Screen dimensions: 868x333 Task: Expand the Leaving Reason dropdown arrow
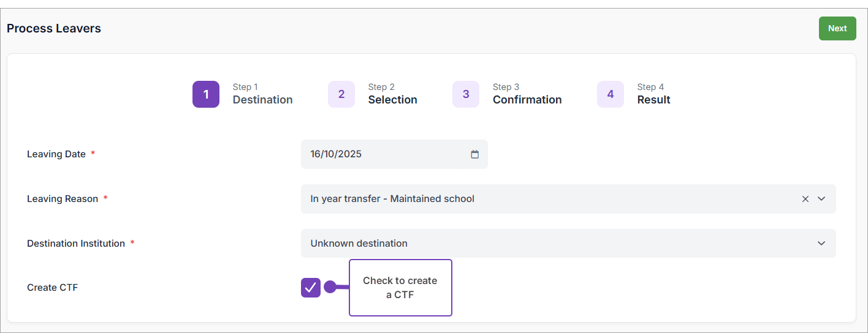pyautogui.click(x=821, y=199)
